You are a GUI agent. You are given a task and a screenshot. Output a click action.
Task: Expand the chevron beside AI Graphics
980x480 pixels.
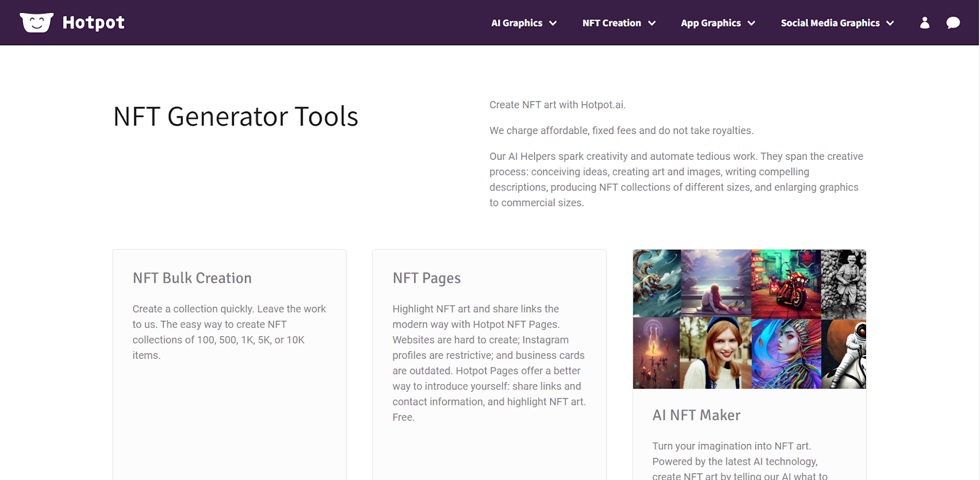[553, 23]
